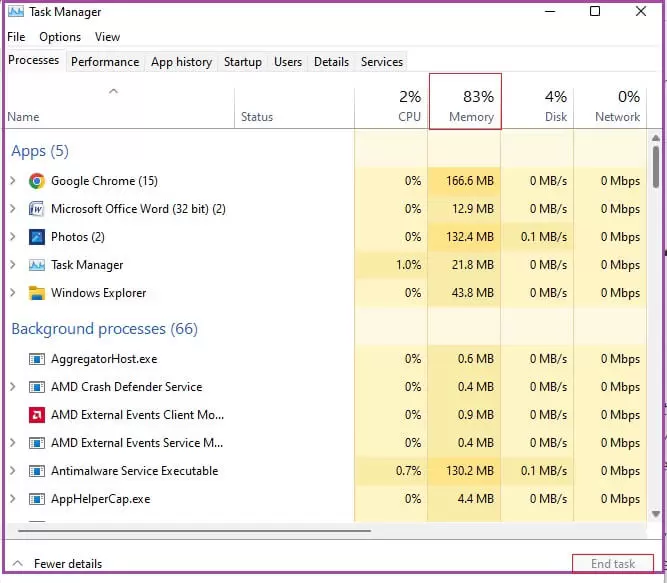Switch to the Startup tab
The height and width of the screenshot is (583, 667).
tap(243, 62)
